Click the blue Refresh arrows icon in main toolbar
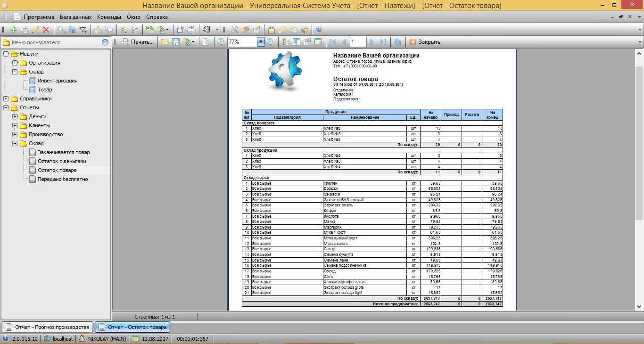Image resolution: width=644 pixels, height=344 pixels. (x=72, y=30)
